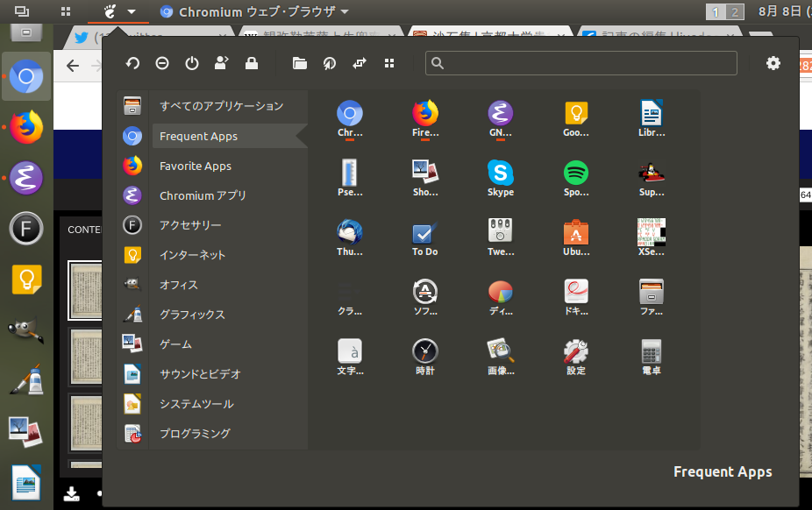The image size is (812, 510).
Task: Launch Spotify from the app grid
Action: click(576, 179)
